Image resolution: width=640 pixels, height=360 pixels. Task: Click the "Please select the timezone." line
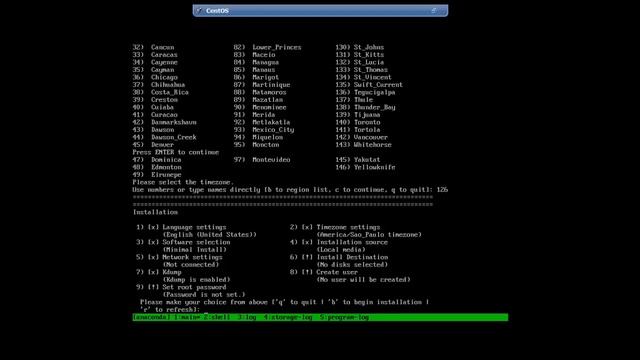tap(183, 182)
